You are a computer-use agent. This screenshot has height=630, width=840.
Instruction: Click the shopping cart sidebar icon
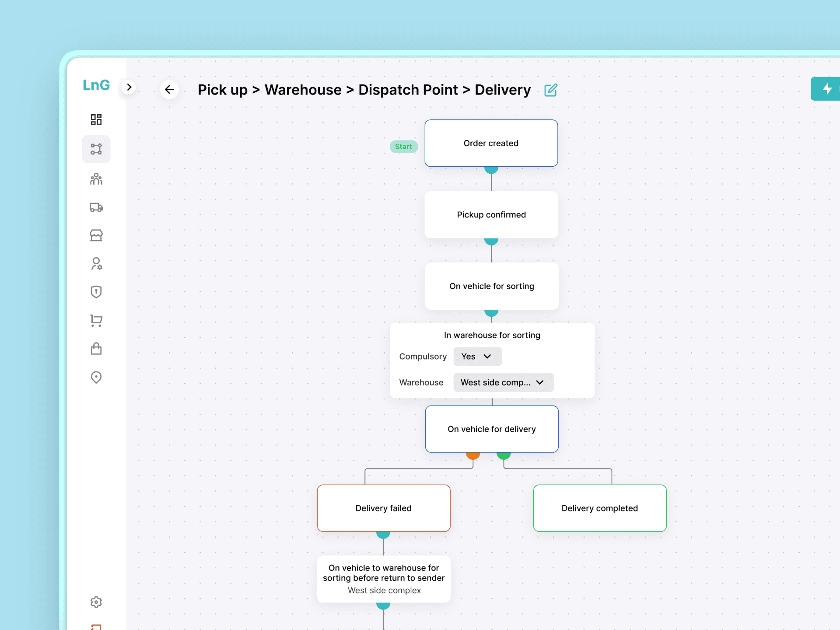[x=96, y=321]
